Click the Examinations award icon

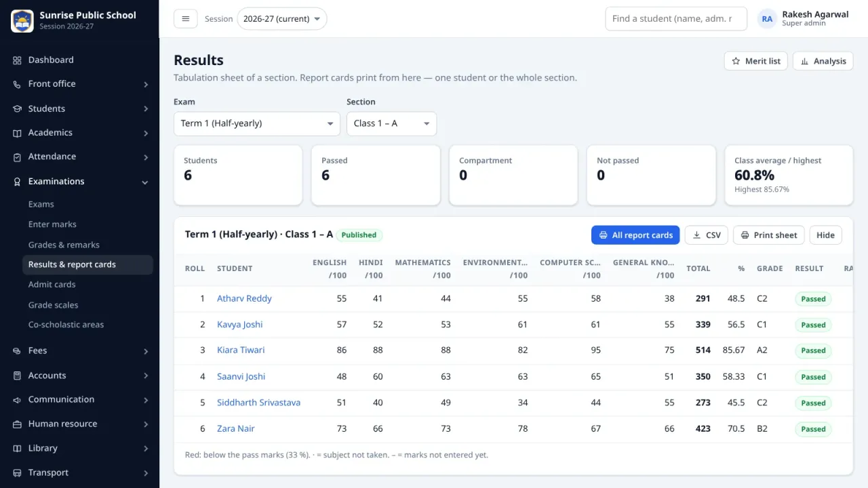pyautogui.click(x=17, y=182)
